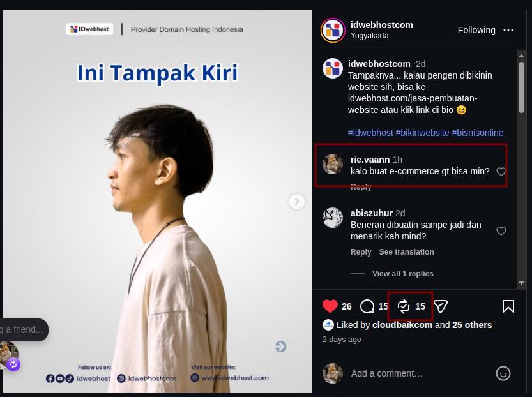Save post with bookmark icon
The width and height of the screenshot is (532, 397).
tap(508, 306)
